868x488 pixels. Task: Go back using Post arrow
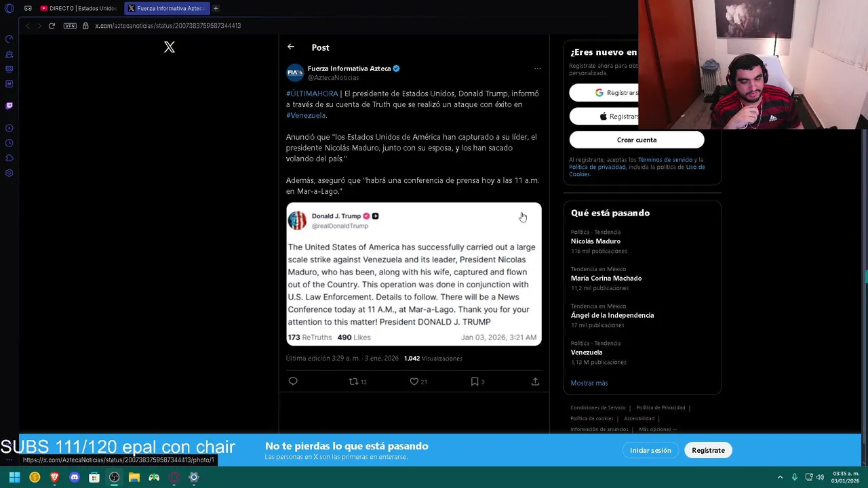pyautogui.click(x=291, y=47)
